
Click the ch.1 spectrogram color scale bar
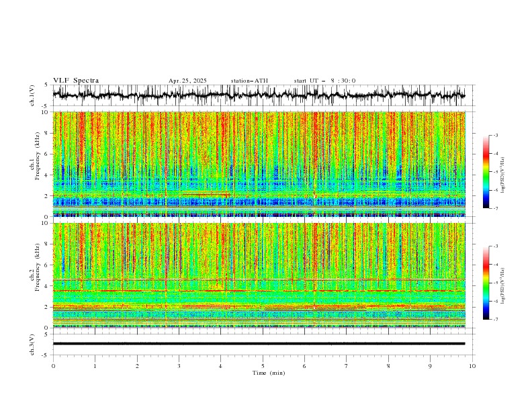486,172
